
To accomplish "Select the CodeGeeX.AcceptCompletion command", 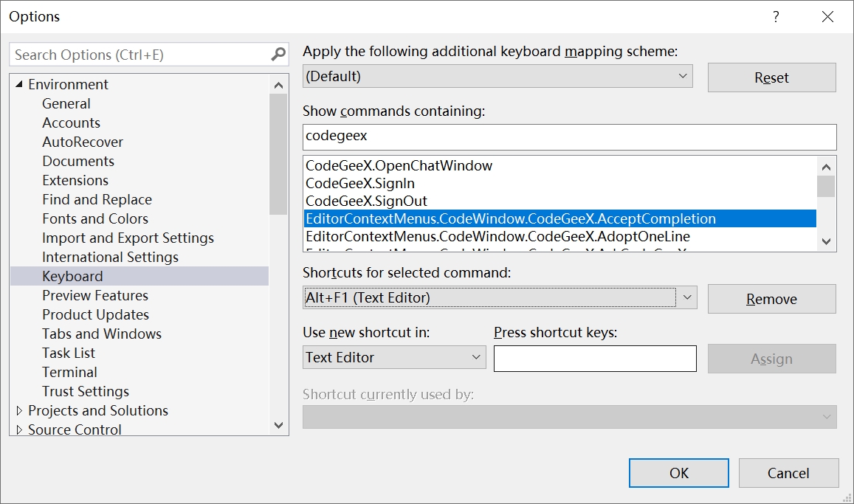I will point(560,219).
